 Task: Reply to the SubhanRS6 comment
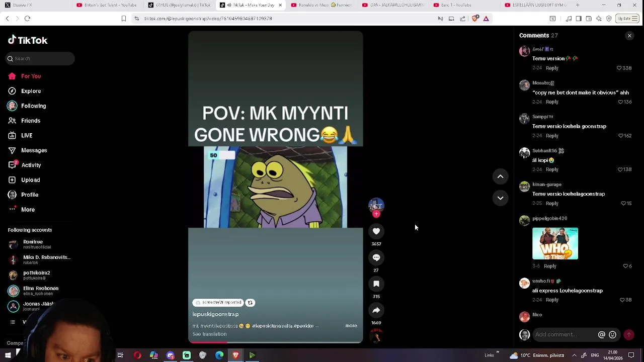pyautogui.click(x=552, y=170)
